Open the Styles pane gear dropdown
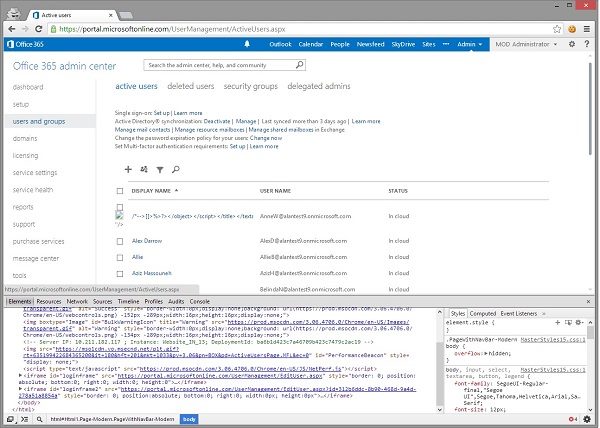The width and height of the screenshot is (600, 428). (x=580, y=322)
